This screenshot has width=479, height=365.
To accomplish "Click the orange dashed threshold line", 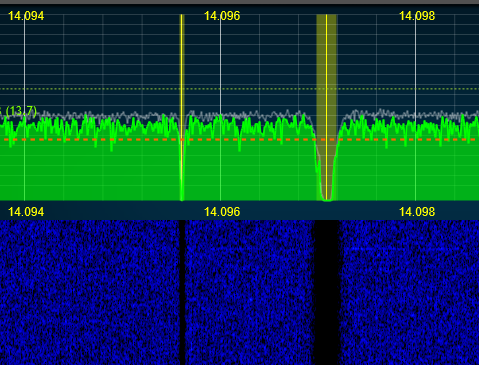I will (x=239, y=139).
